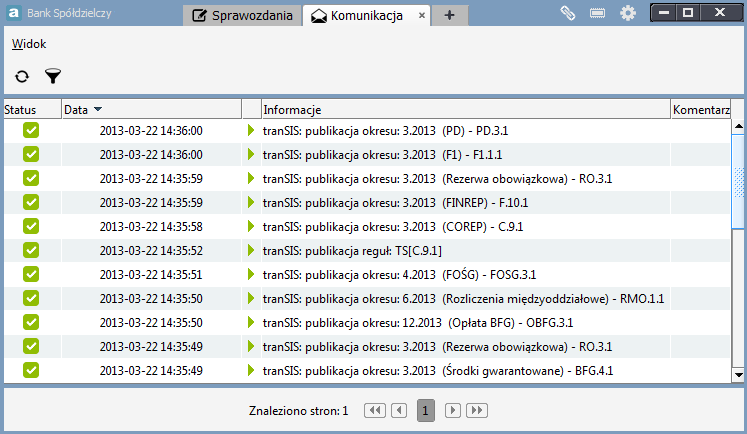The width and height of the screenshot is (747, 434).
Task: Click the paperclip attachments icon
Action: (567, 13)
